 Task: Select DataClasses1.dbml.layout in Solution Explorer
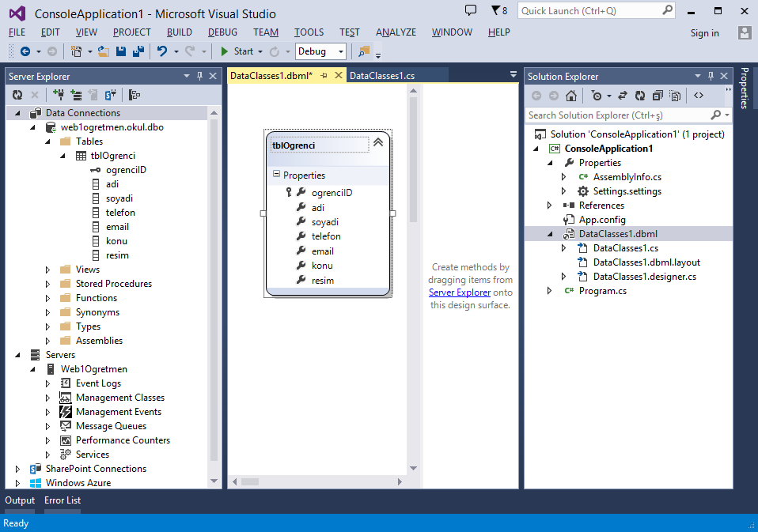646,262
